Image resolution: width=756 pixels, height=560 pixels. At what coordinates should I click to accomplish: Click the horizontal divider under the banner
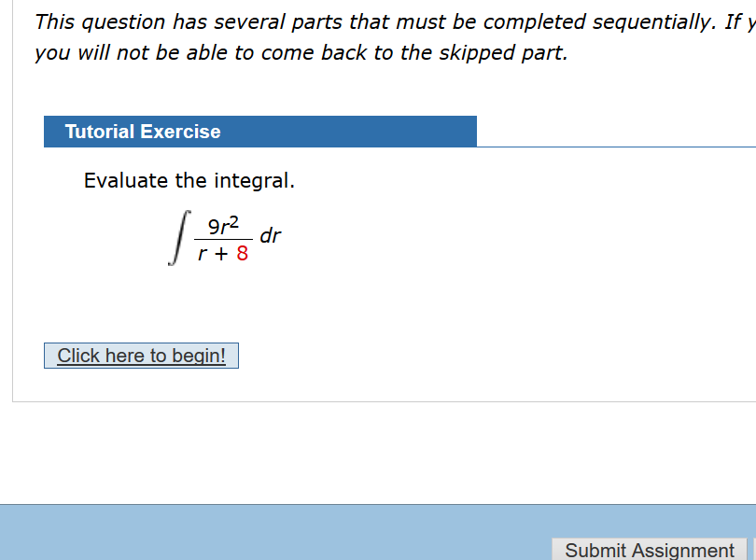point(616,146)
